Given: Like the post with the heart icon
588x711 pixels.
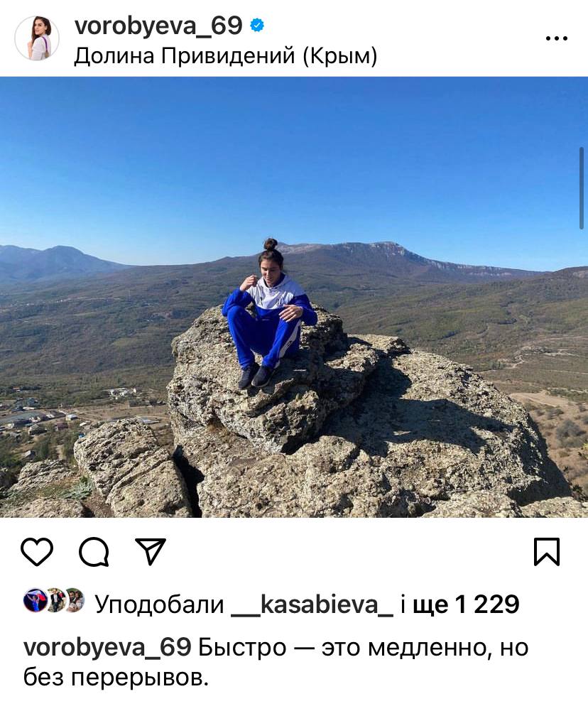Looking at the screenshot, I should point(37,552).
